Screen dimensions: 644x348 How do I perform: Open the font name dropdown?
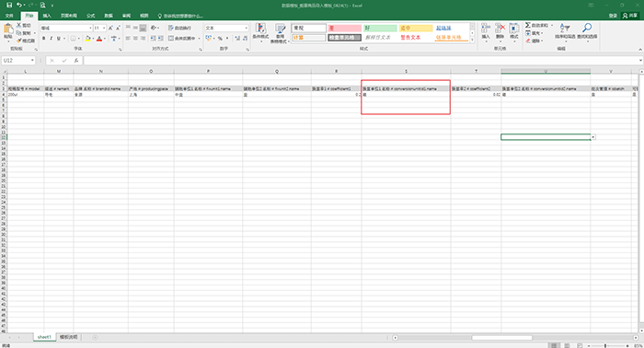click(x=90, y=28)
